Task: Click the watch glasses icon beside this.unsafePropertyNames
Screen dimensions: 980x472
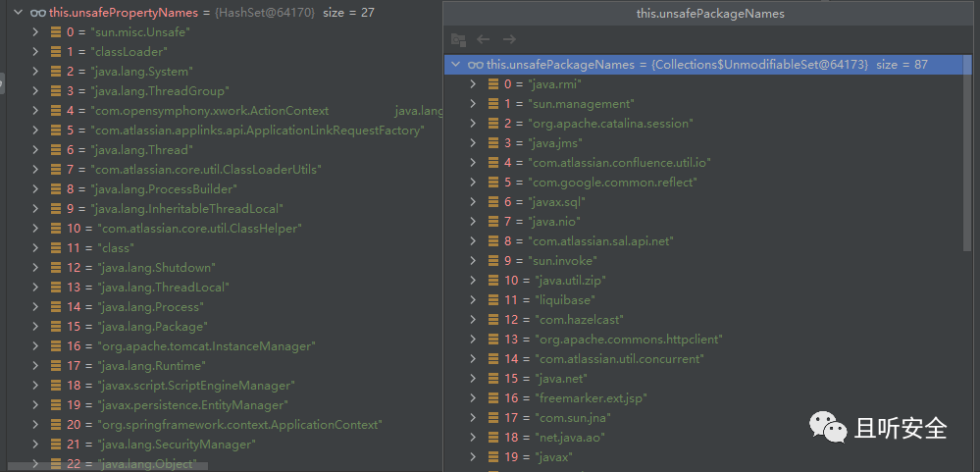Action: [x=39, y=12]
